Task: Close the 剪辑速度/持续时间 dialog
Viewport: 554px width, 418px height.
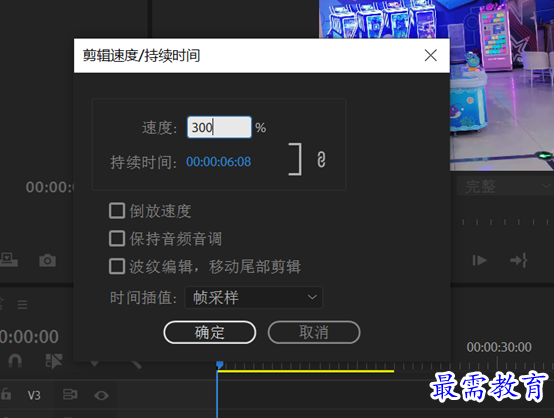Action: pos(430,55)
